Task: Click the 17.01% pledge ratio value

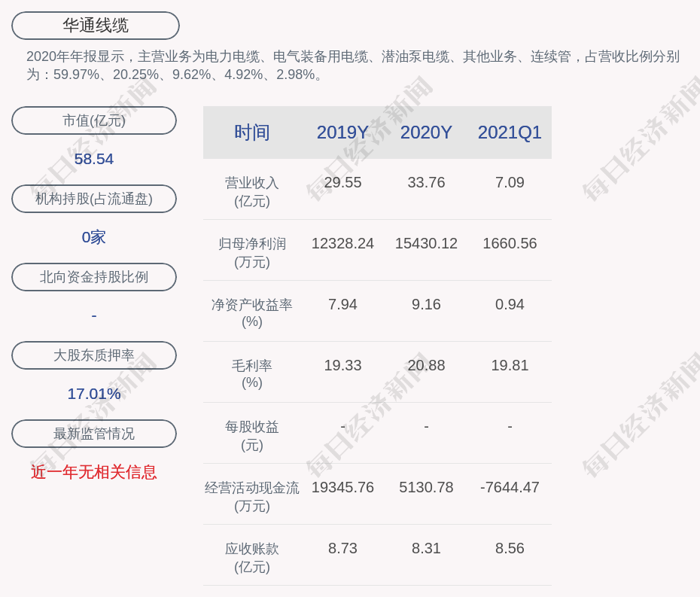Action: click(94, 394)
